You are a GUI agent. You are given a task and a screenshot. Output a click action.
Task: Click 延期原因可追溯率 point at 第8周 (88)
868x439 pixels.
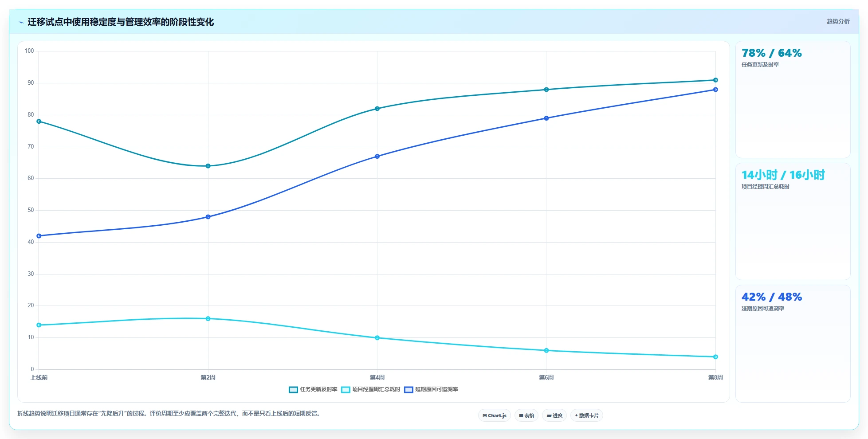[x=715, y=90]
